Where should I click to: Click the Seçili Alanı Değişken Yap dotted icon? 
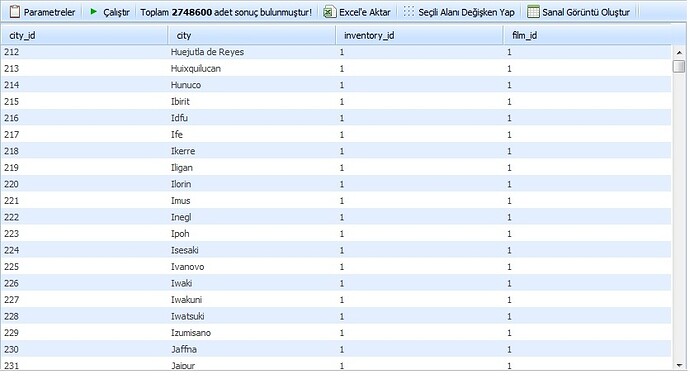click(409, 11)
